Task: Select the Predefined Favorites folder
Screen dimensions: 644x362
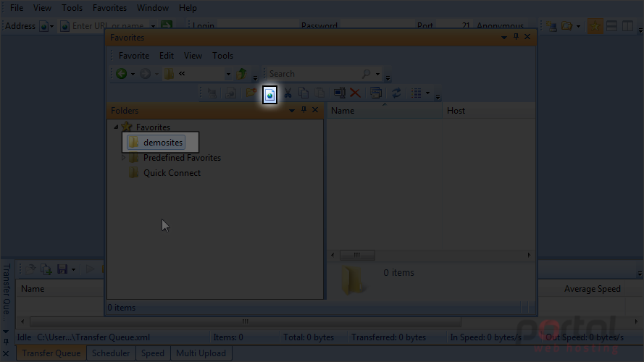Action: tap(175, 158)
